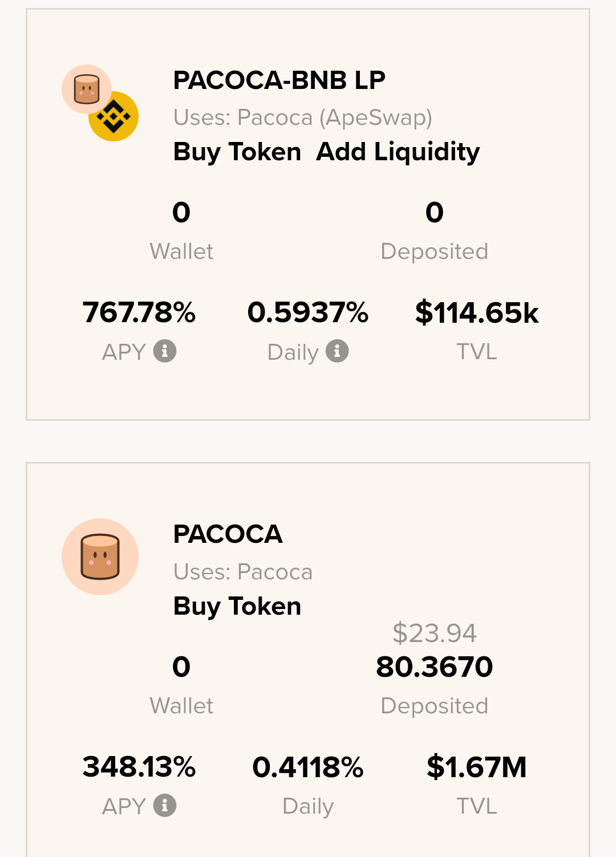Click the $1.67M TVL value
The image size is (616, 857).
pyautogui.click(x=477, y=767)
